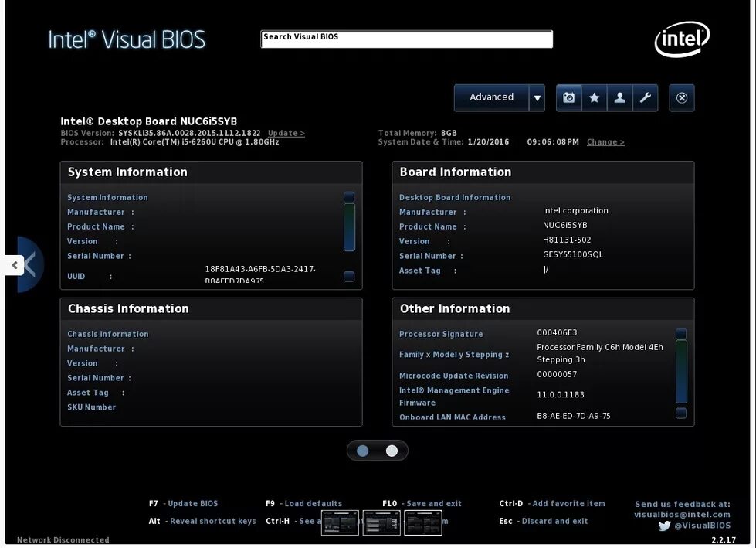Click the Chassis SKU Number label
This screenshot has width=756, height=548.
pos(92,407)
